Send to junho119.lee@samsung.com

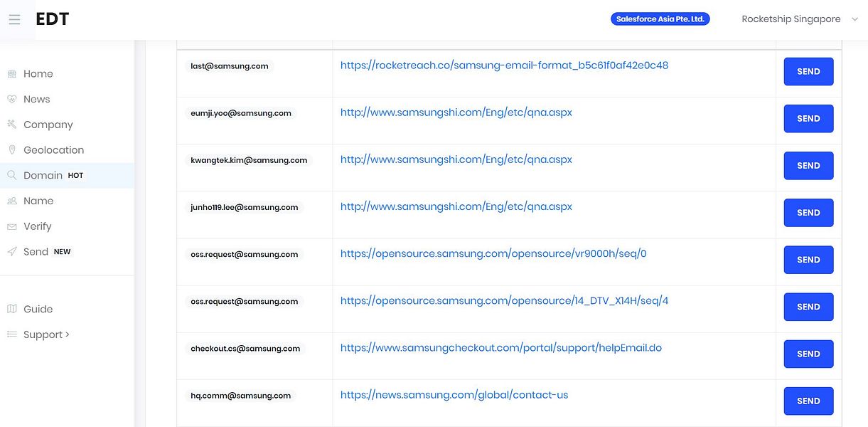click(x=808, y=213)
